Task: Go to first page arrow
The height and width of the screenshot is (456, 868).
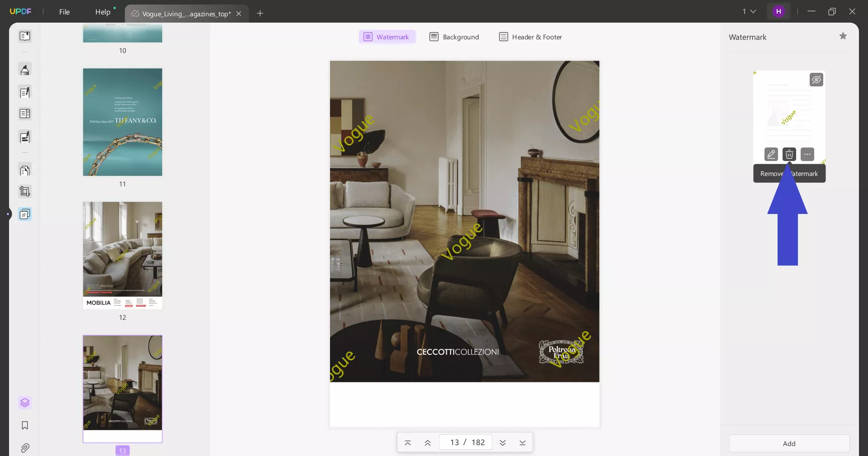Action: (408, 442)
